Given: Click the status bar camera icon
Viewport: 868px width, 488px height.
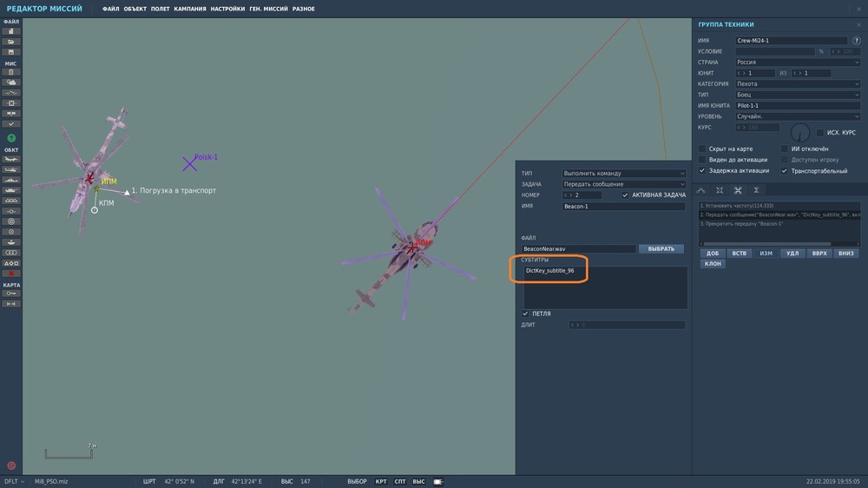Looking at the screenshot, I should (x=437, y=481).
